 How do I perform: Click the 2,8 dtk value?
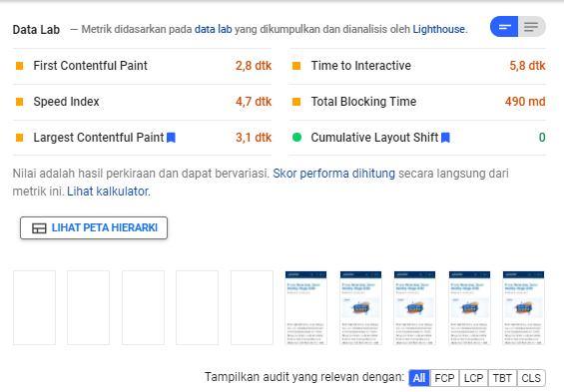click(254, 66)
